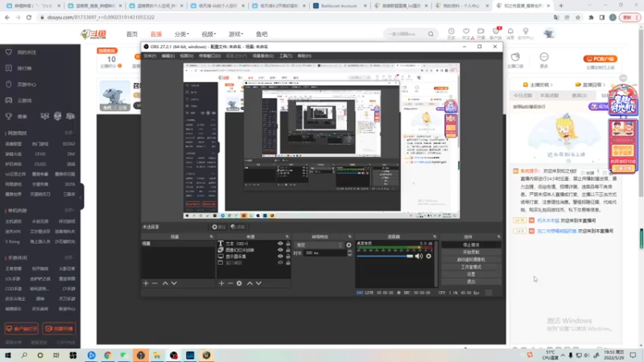This screenshot has width=644, height=362.
Task: Open Chrome from the Windows taskbar
Action: tap(108, 356)
